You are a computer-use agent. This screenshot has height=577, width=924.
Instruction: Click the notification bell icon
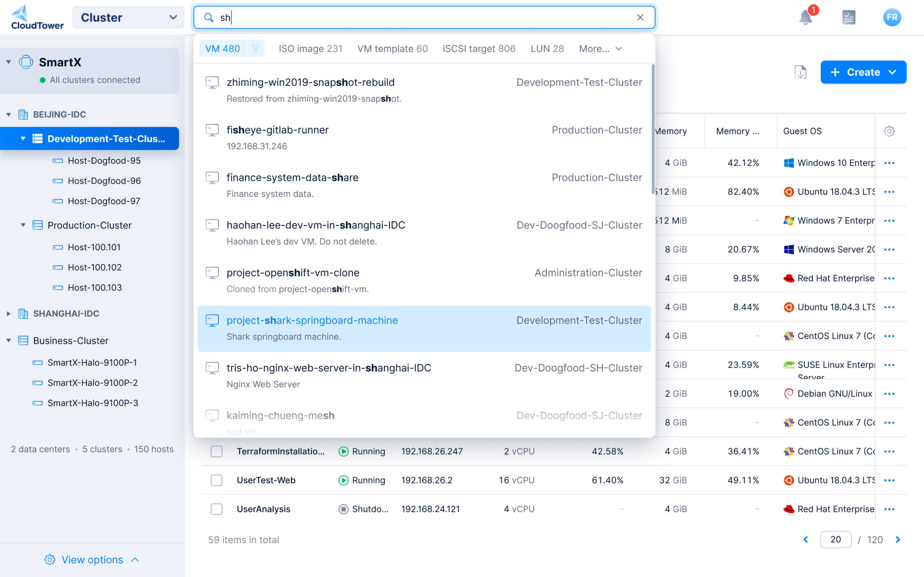pyautogui.click(x=805, y=17)
